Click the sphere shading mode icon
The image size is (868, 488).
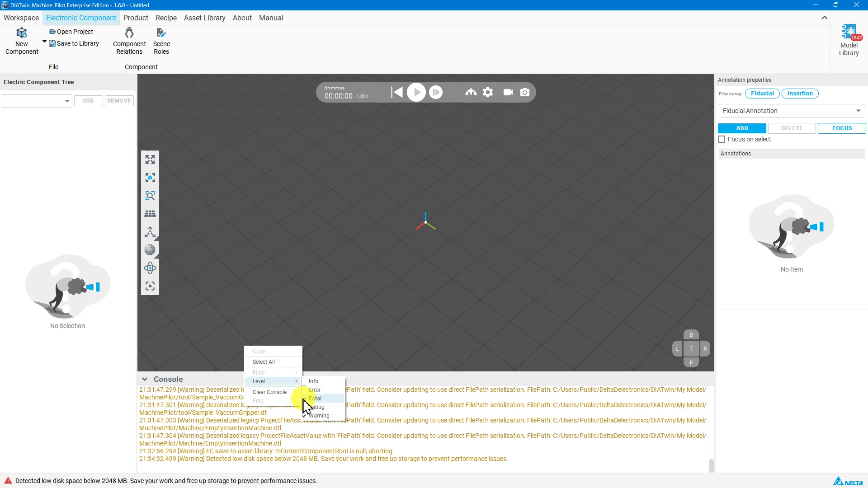150,250
